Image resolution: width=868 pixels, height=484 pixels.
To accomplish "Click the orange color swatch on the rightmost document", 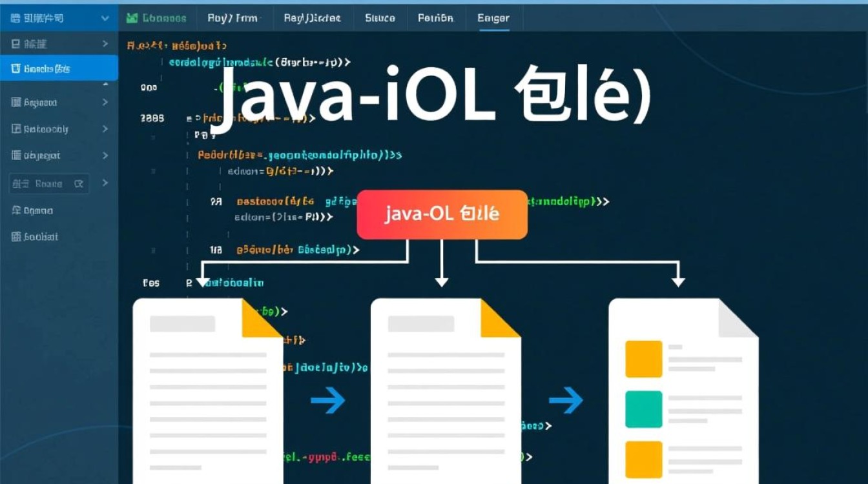I will (644, 359).
